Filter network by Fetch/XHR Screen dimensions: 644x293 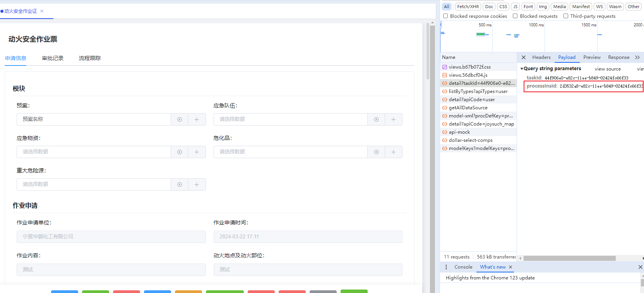point(468,7)
